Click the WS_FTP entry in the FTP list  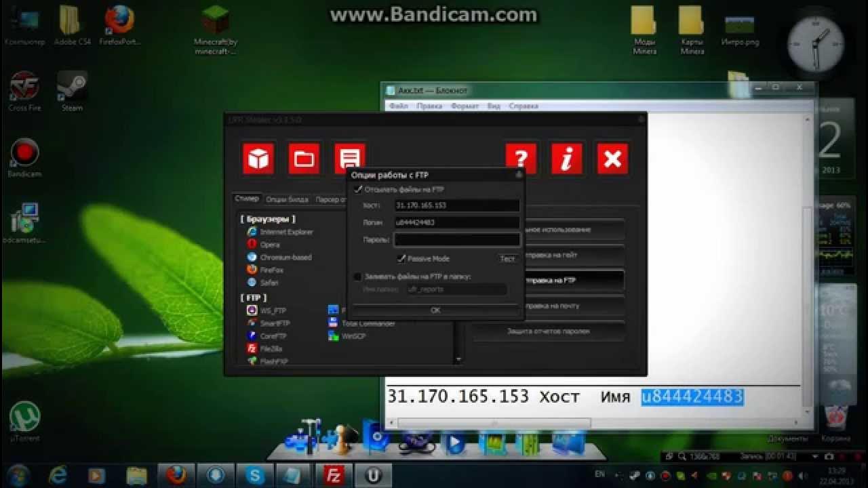pos(267,310)
